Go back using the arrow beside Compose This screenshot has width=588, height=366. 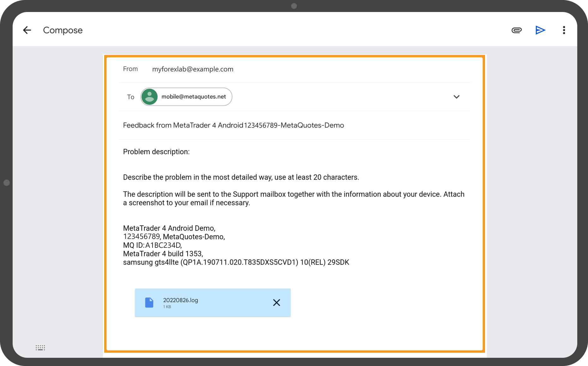pos(27,30)
